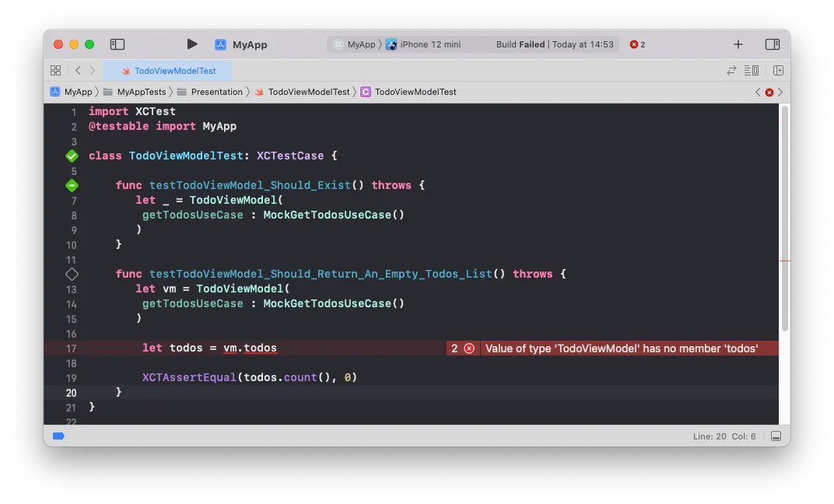Toggle the navigator sidebar panel
834x504 pixels.
(x=117, y=44)
